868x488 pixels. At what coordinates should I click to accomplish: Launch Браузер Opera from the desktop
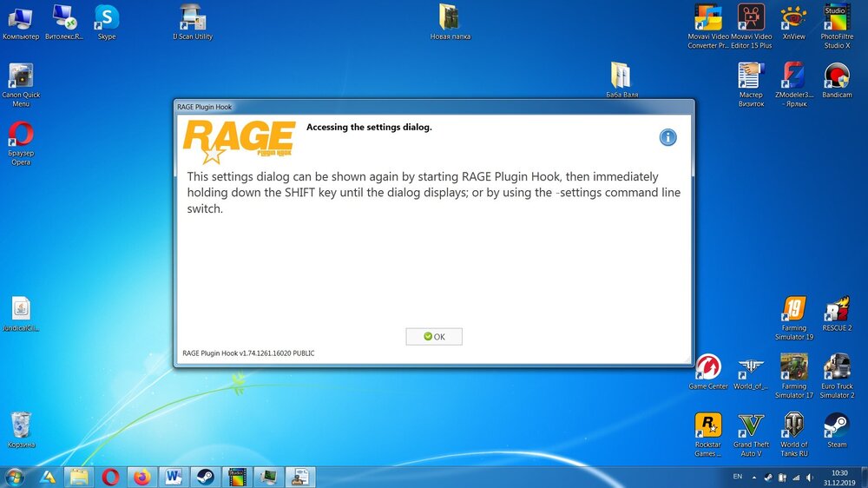tap(21, 143)
